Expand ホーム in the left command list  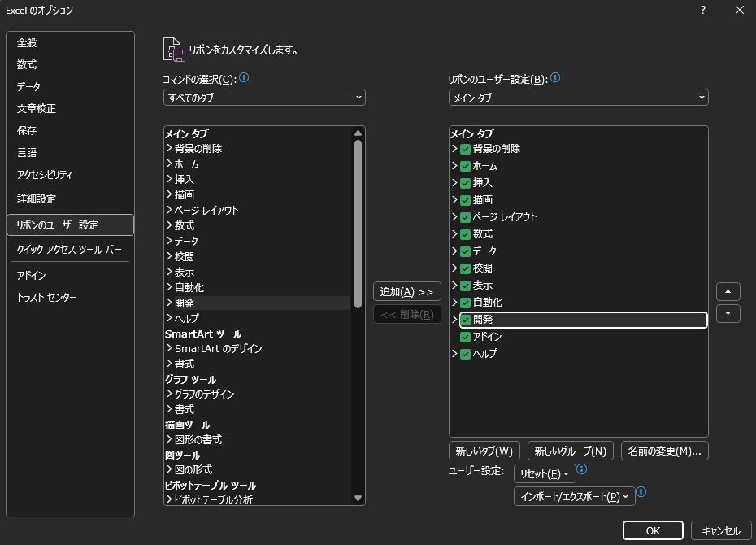tap(169, 163)
